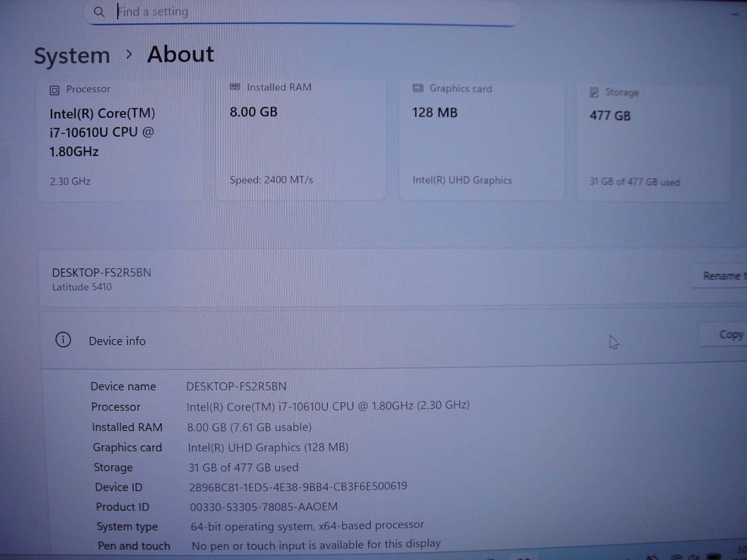This screenshot has height=560, width=747.
Task: Click the 477 GB storage value
Action: coord(610,116)
